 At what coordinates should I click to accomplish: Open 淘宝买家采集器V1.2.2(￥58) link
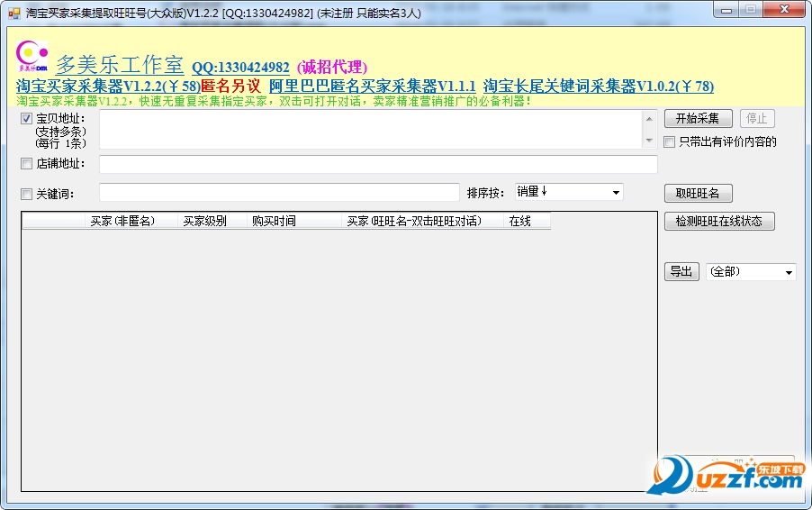(x=108, y=86)
